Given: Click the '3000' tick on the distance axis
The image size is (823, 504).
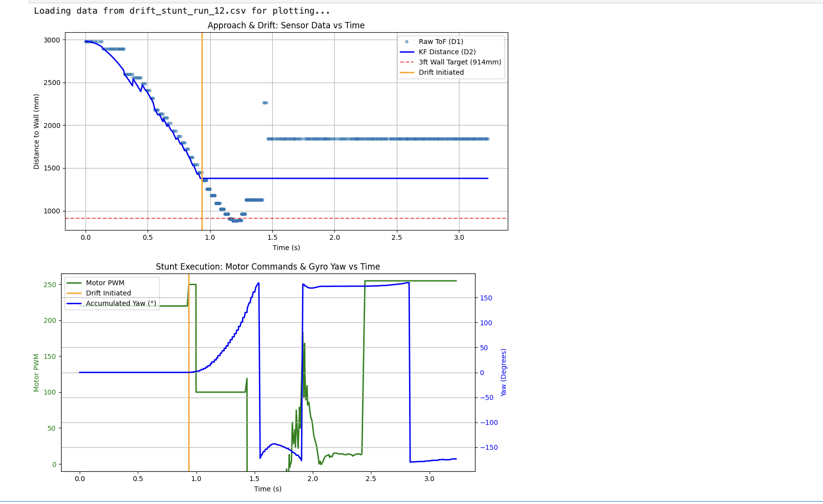Looking at the screenshot, I should pyautogui.click(x=52, y=40).
